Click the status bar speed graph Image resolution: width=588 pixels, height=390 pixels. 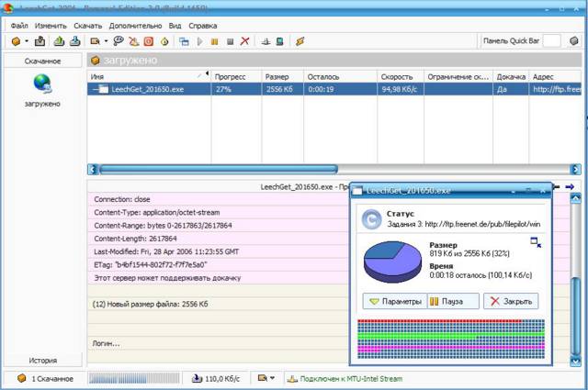click(x=134, y=378)
